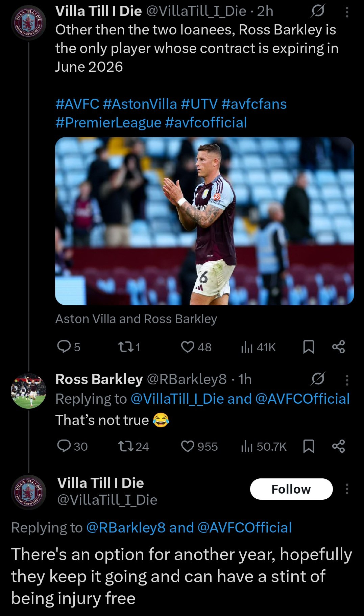Open the Ross Barkley applauding photo
The height and width of the screenshot is (616, 364).
(204, 221)
